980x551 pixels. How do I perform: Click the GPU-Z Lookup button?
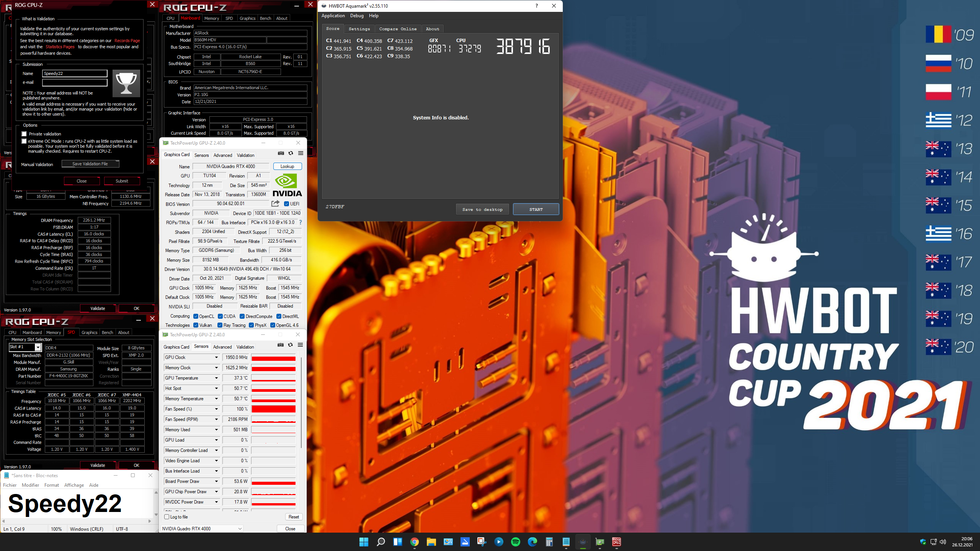287,166
